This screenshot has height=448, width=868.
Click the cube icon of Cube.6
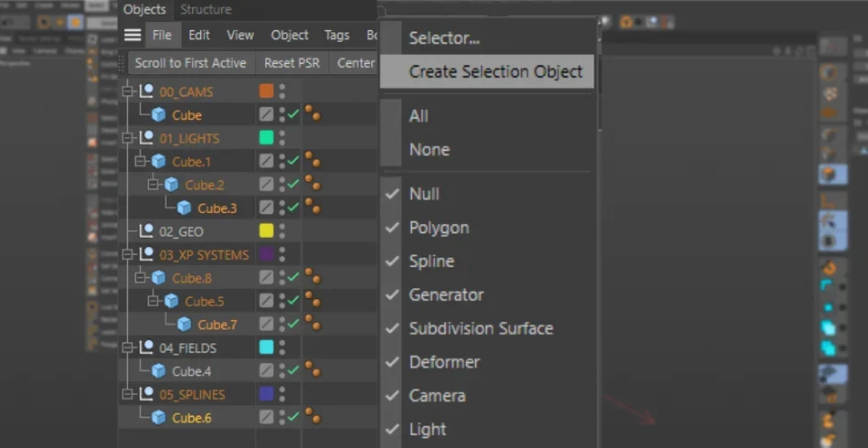159,417
